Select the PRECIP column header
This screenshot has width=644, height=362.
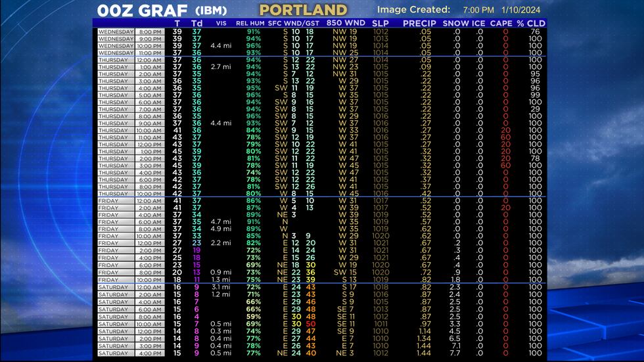[419, 23]
